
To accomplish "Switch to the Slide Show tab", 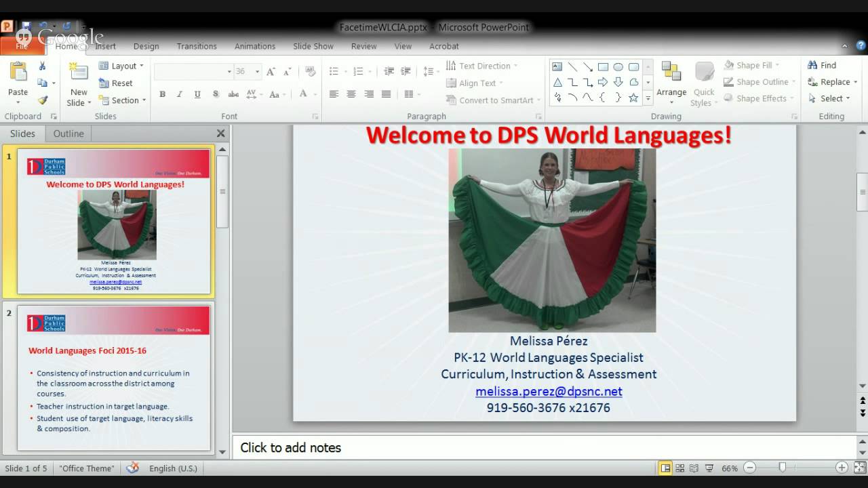I will click(313, 46).
